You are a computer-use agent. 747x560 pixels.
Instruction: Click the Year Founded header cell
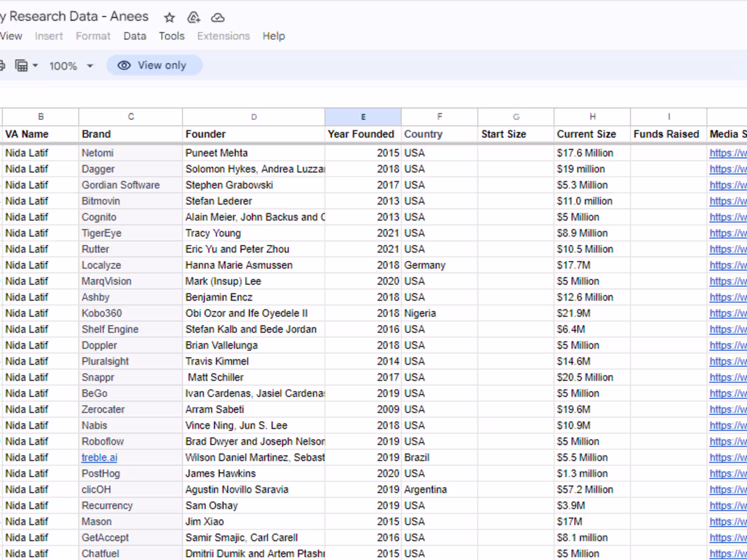pos(362,134)
